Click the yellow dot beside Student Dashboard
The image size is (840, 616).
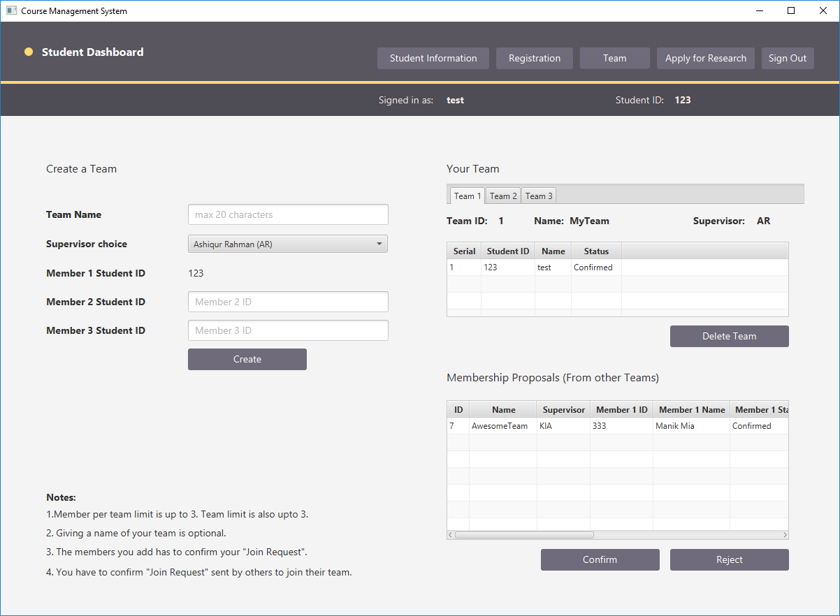point(29,52)
